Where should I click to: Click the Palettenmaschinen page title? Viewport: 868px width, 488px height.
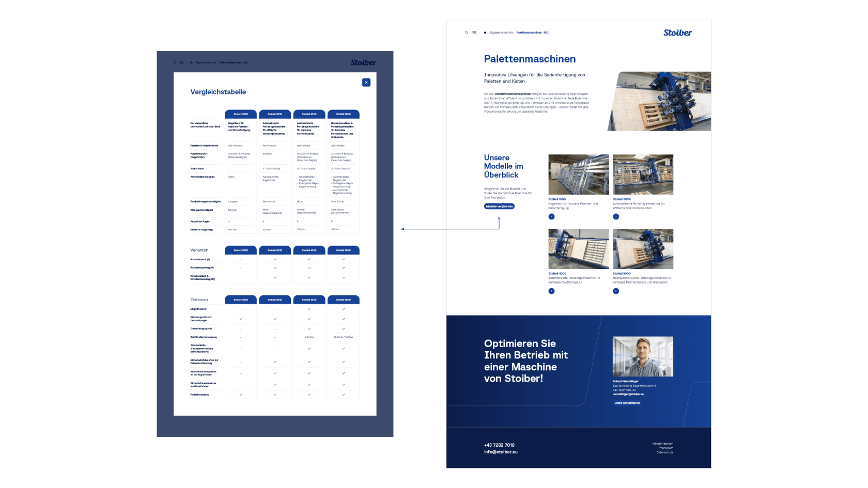pos(530,59)
